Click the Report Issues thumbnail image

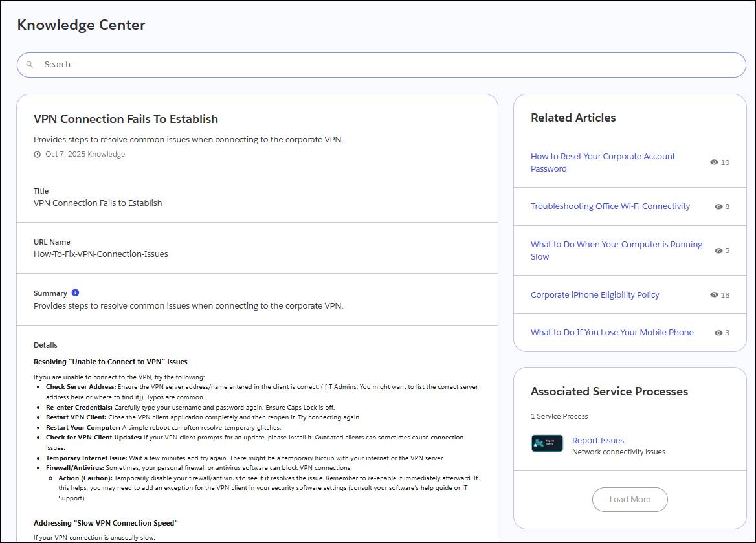(547, 443)
